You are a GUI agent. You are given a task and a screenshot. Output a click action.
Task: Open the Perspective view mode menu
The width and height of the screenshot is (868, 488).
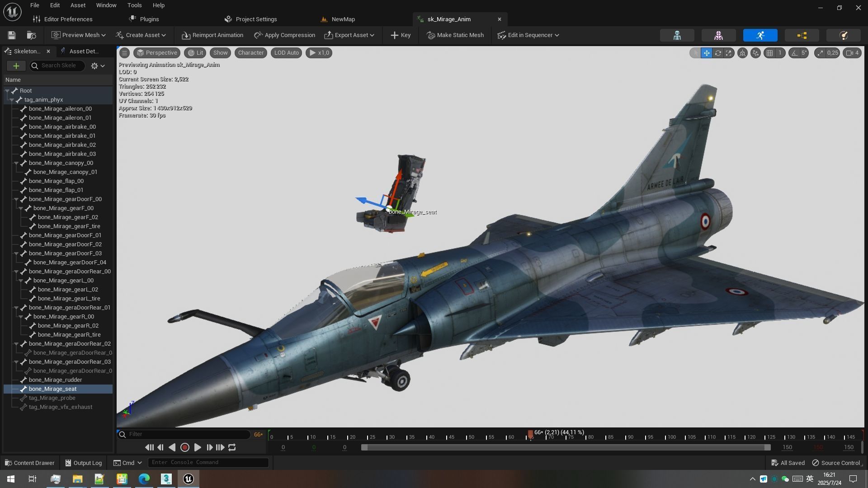click(157, 53)
